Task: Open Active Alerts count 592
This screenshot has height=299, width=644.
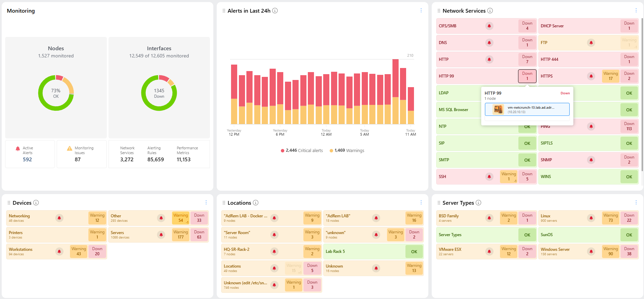Action: tap(27, 160)
